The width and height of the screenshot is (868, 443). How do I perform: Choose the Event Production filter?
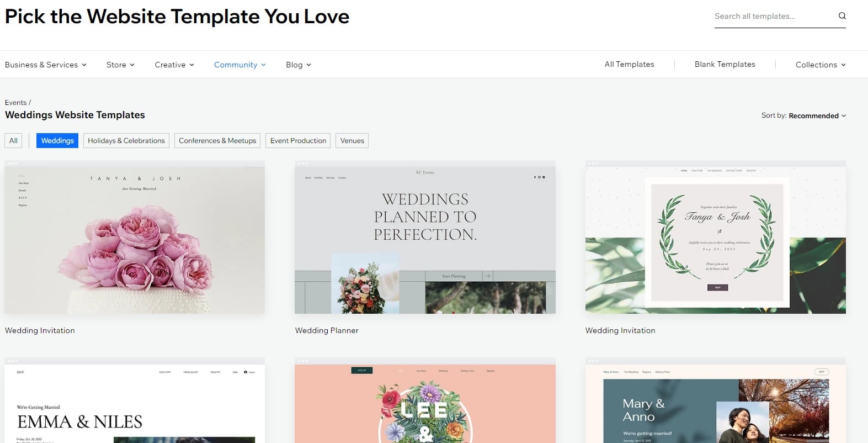[x=298, y=140]
